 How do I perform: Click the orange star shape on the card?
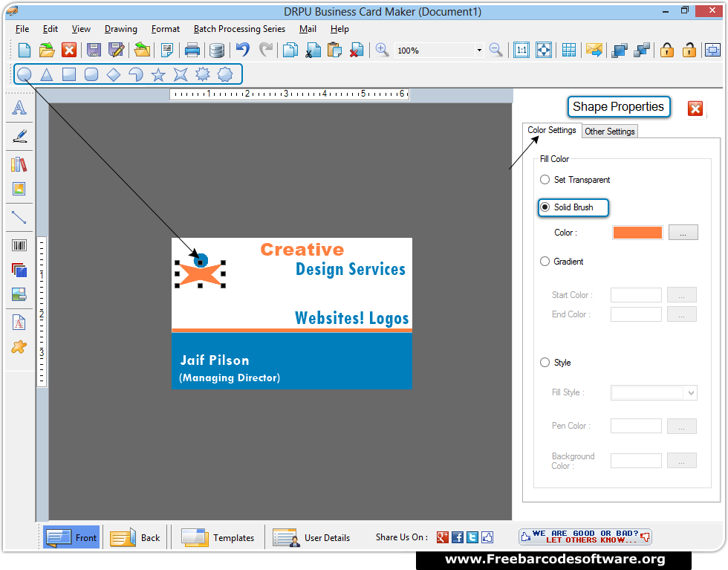[200, 274]
